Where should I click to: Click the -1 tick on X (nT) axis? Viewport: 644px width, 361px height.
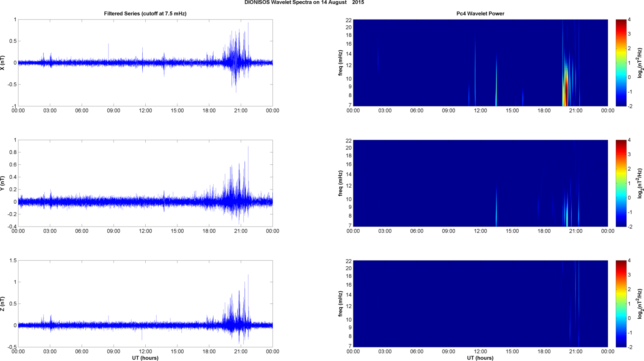[x=14, y=106]
